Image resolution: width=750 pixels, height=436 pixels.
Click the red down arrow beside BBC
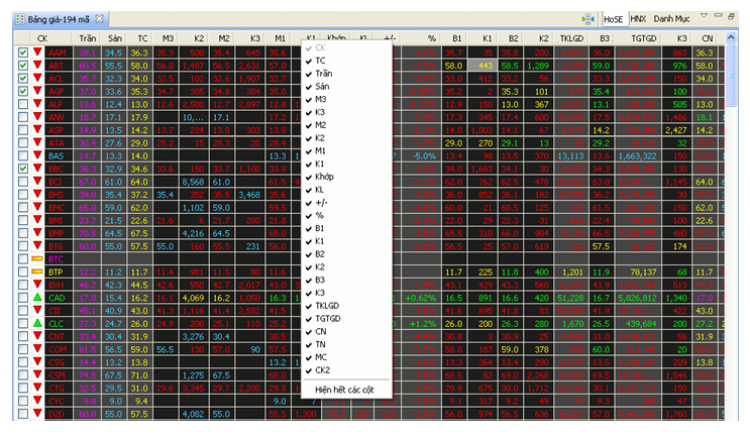click(37, 168)
